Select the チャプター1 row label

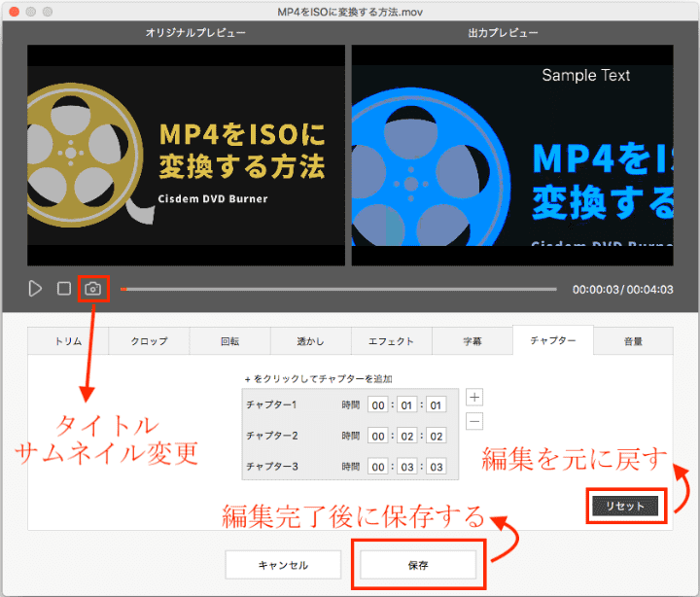[271, 404]
